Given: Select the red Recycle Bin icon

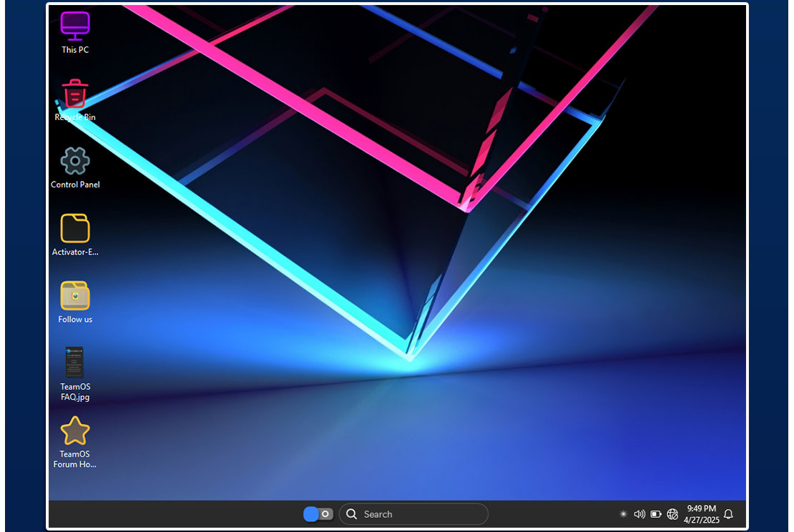Looking at the screenshot, I should [75, 94].
